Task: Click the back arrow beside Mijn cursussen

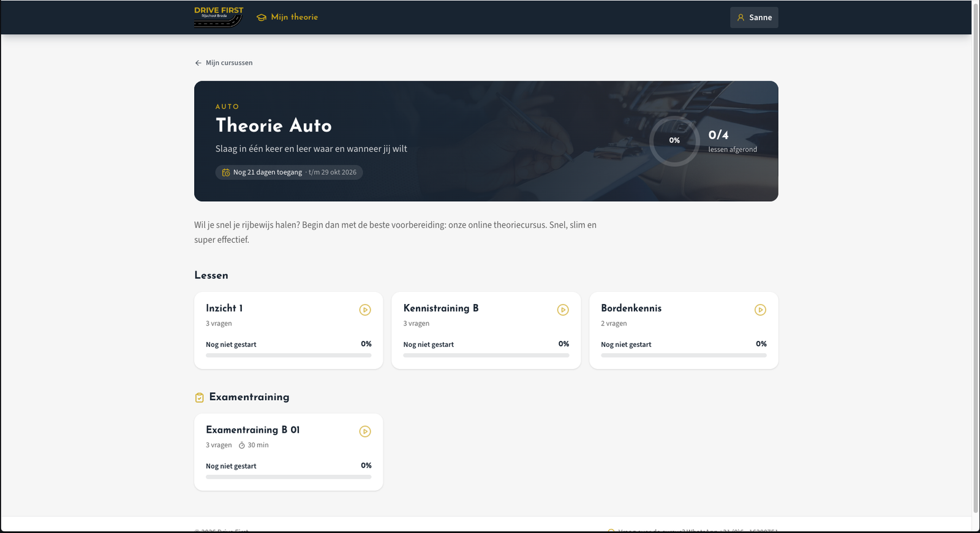Action: click(198, 63)
